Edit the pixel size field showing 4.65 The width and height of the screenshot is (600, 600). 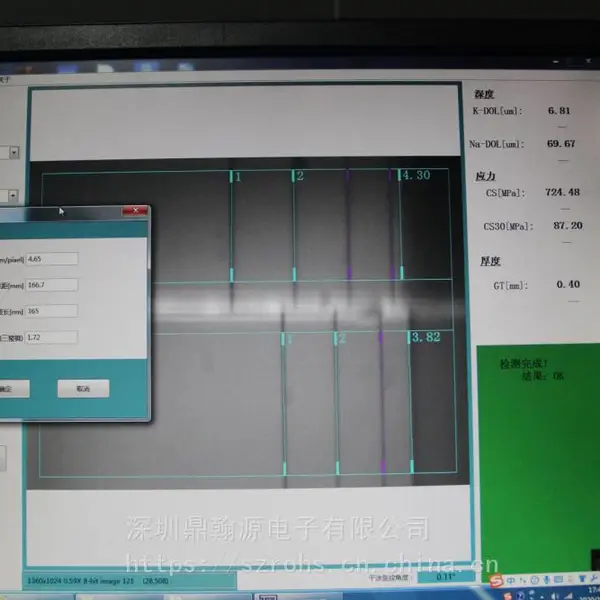tap(52, 259)
